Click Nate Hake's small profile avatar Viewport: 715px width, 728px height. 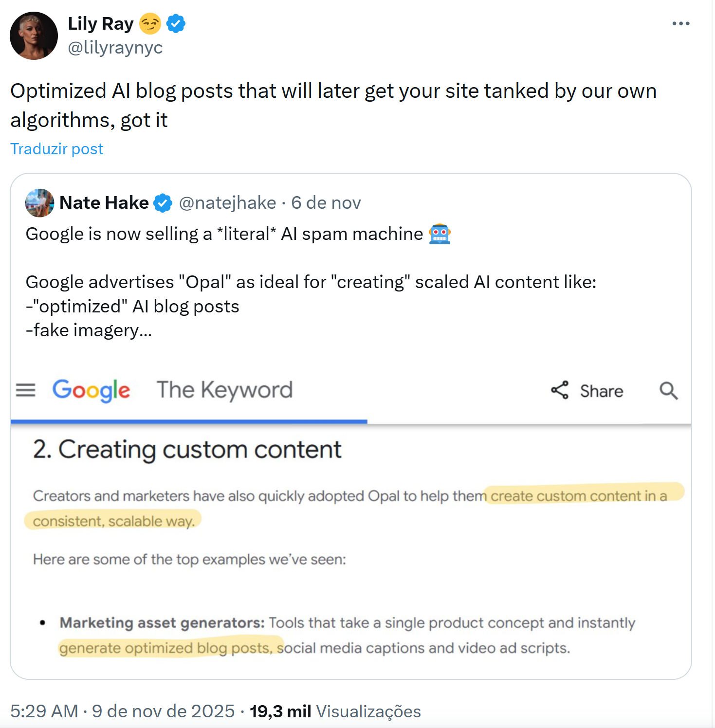39,203
